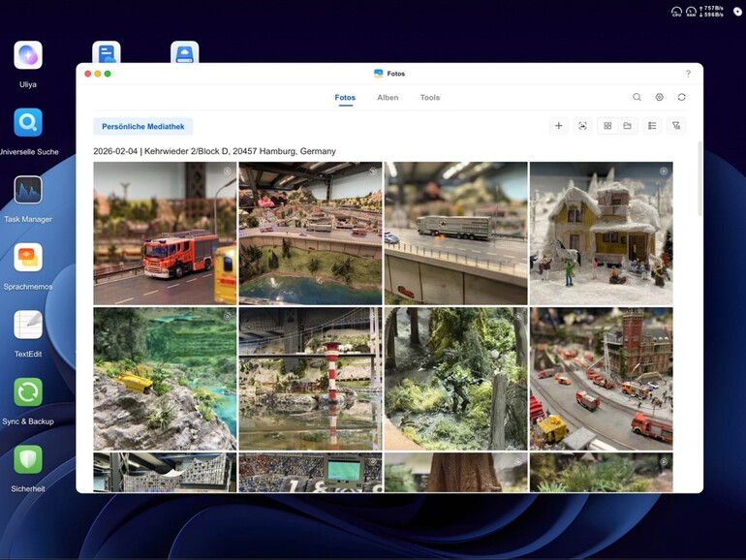Open the snowy yellow house photo

point(602,233)
